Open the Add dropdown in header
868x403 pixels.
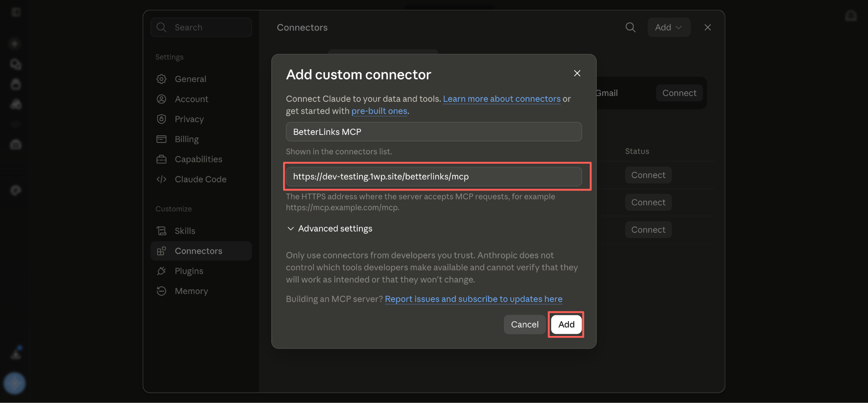[669, 28]
